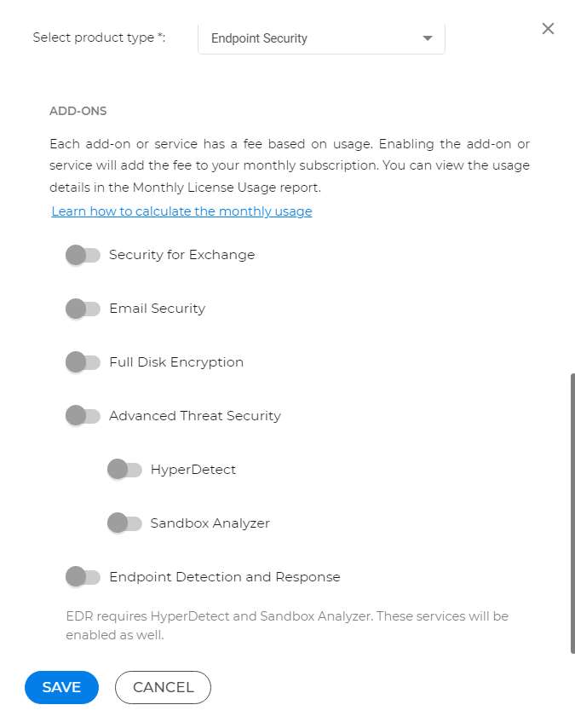Open the monthly usage calculation guide
Screen dimensions: 575x728
click(x=181, y=211)
